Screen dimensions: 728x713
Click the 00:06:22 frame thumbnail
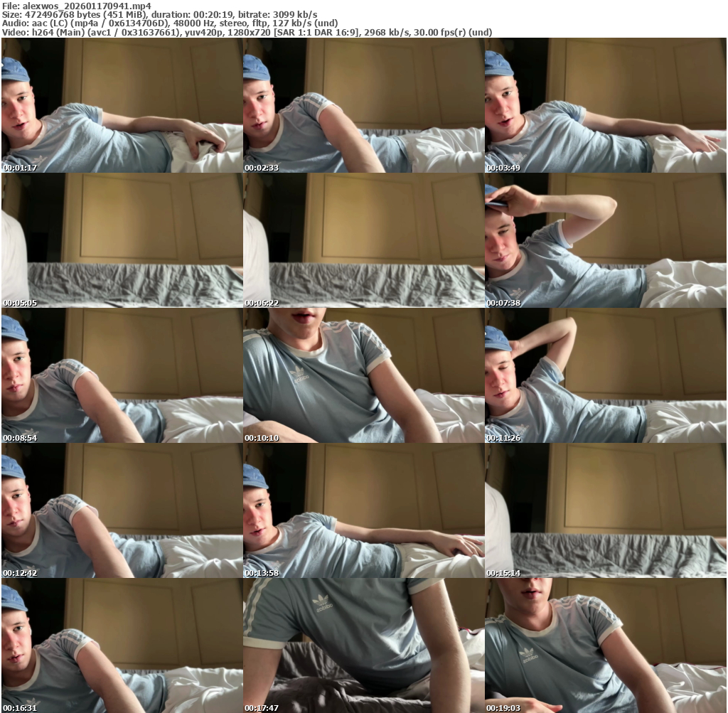(x=364, y=240)
